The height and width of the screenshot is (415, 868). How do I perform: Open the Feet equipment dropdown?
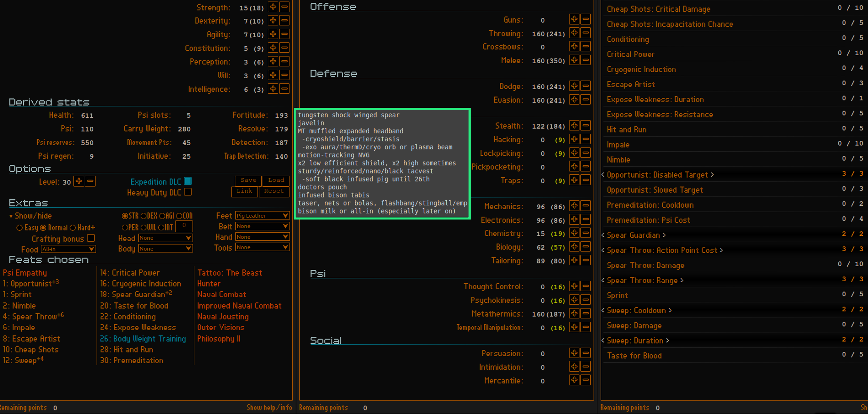point(262,216)
